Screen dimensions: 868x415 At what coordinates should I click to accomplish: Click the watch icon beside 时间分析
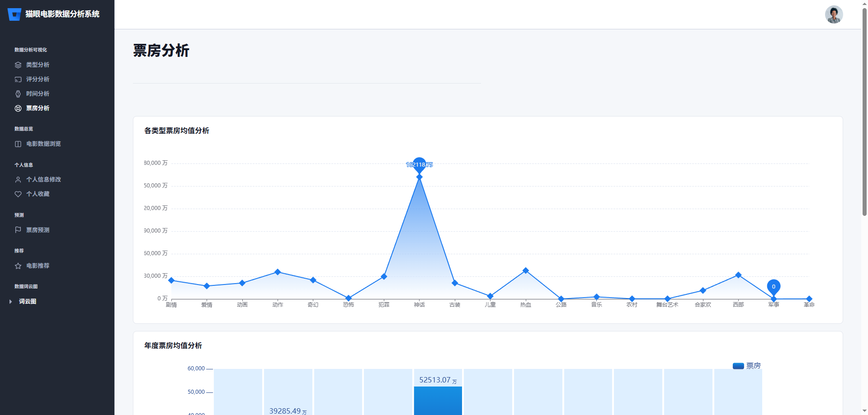18,94
